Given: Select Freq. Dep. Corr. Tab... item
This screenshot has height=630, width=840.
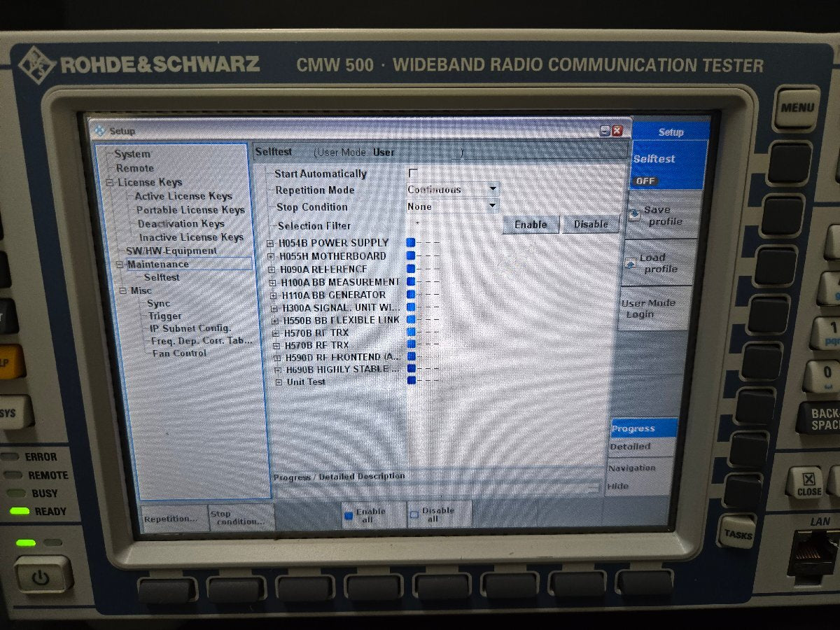Looking at the screenshot, I should [202, 341].
